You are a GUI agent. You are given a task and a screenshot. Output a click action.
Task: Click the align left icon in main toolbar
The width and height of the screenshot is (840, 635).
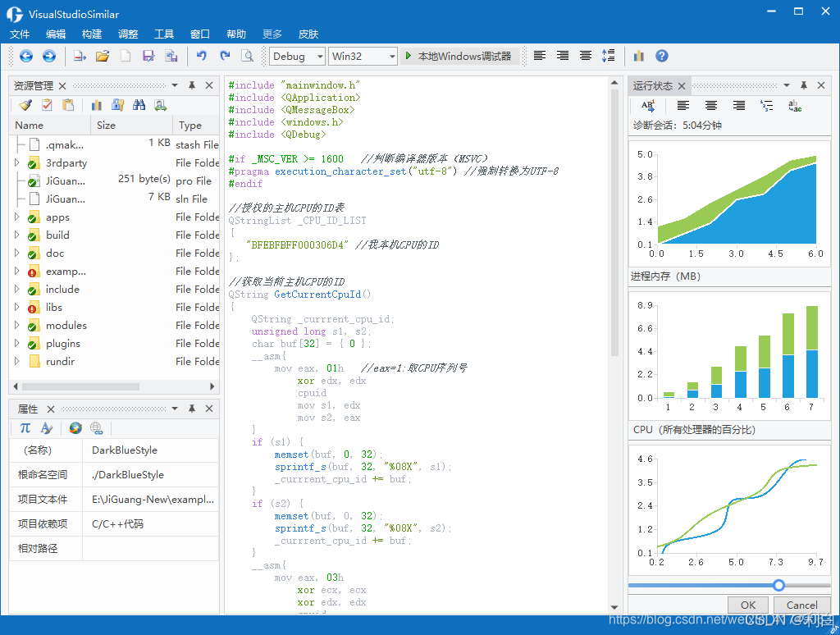pyautogui.click(x=540, y=56)
